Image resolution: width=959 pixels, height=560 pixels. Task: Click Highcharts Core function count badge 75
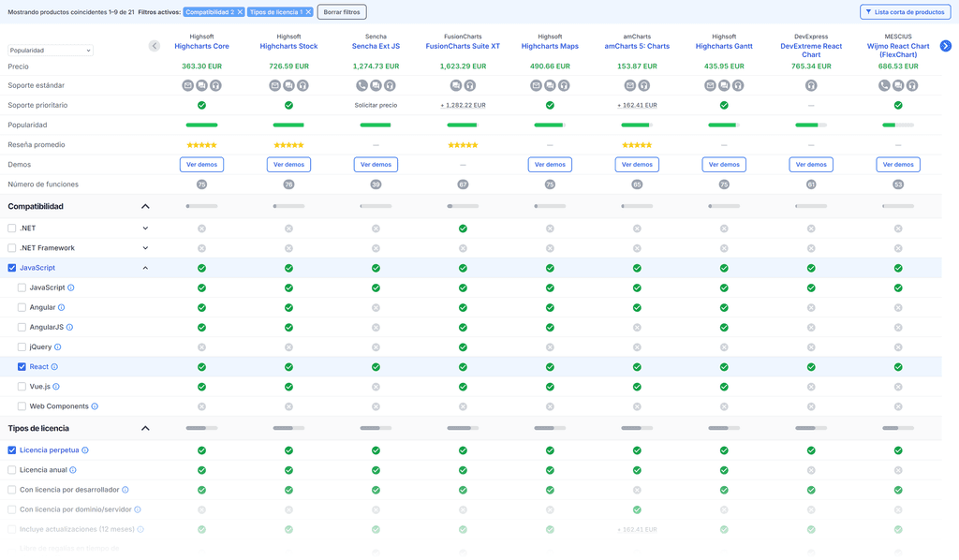click(202, 184)
